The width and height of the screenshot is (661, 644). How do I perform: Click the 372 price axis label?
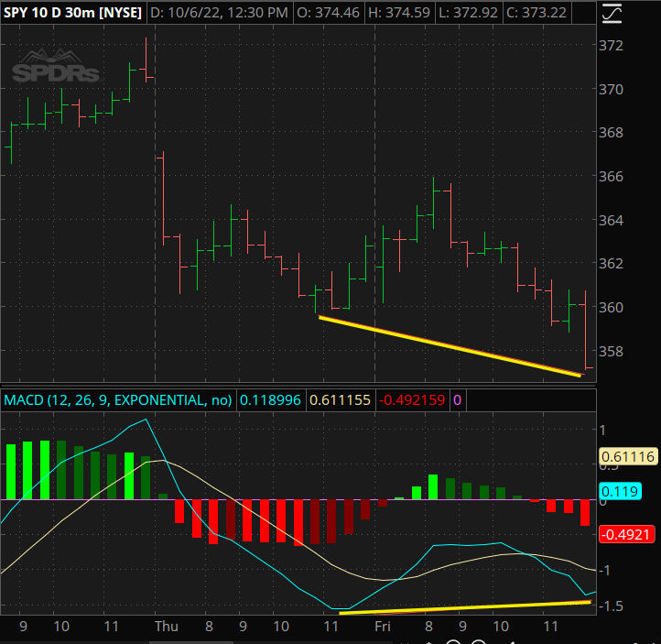tap(611, 46)
